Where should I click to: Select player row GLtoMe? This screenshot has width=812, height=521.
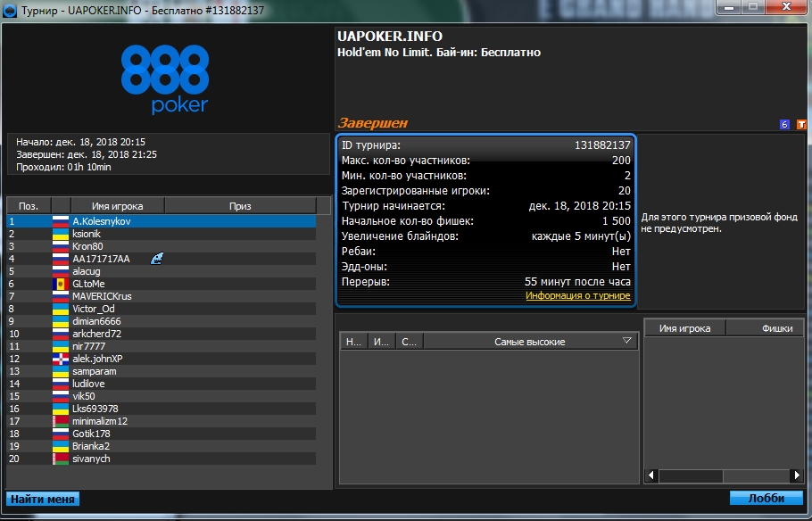[162, 284]
